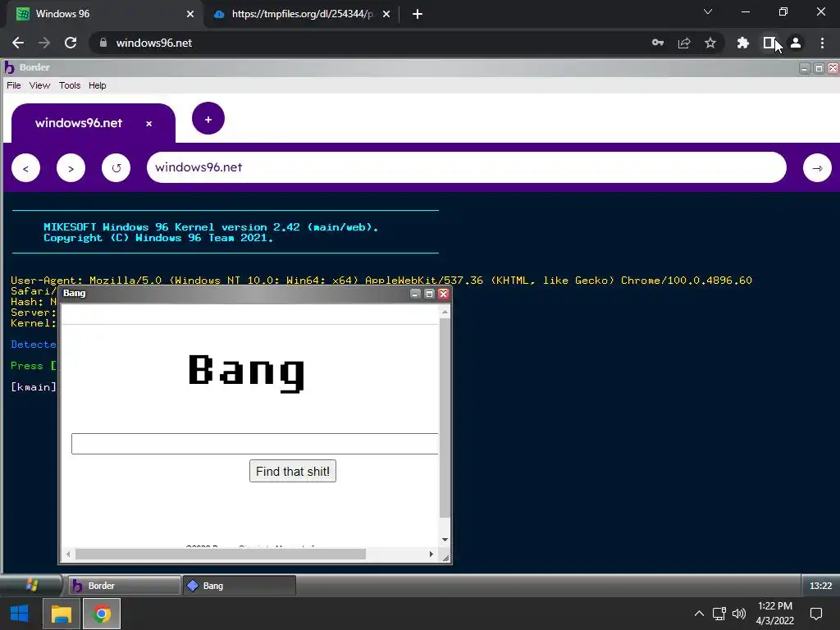The height and width of the screenshot is (630, 840).
Task: Open Chrome three-dot menu
Action: pyautogui.click(x=822, y=43)
